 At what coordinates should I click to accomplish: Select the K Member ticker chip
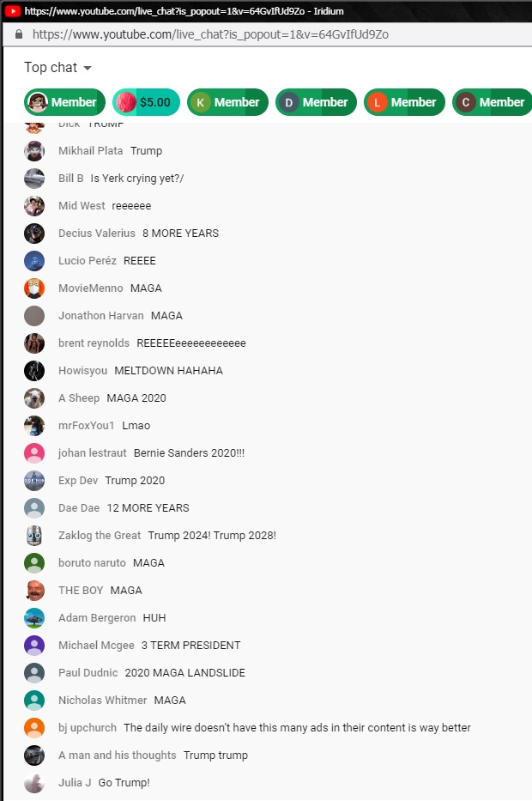227,102
